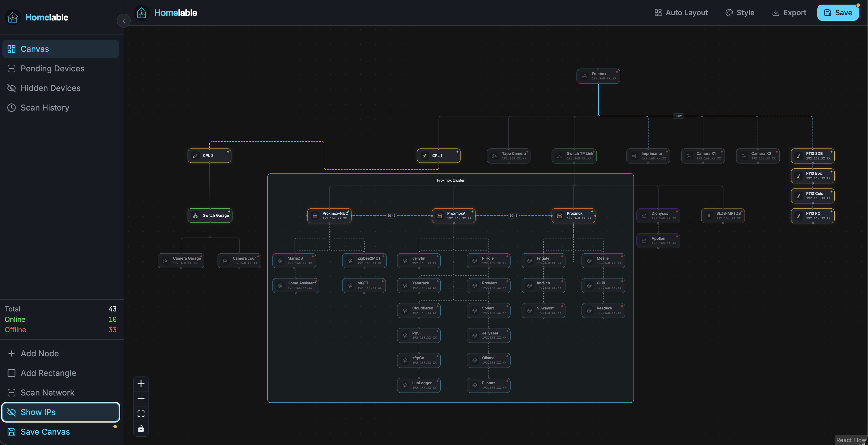Start Scan Network
This screenshot has height=445, width=868.
coord(61,392)
